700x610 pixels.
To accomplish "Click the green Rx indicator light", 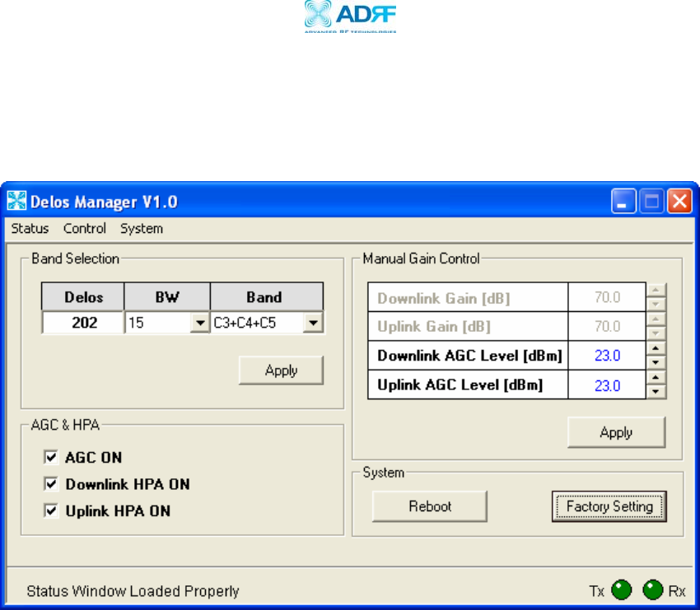I will click(x=653, y=590).
